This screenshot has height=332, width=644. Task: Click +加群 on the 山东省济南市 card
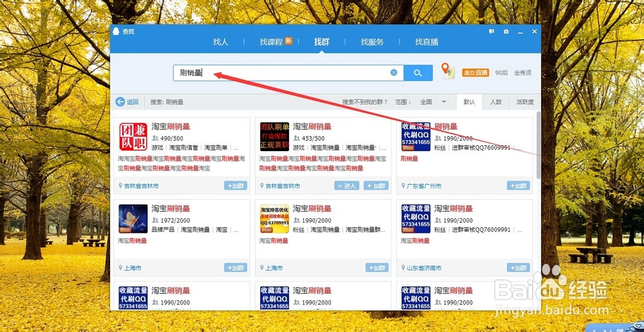(518, 268)
